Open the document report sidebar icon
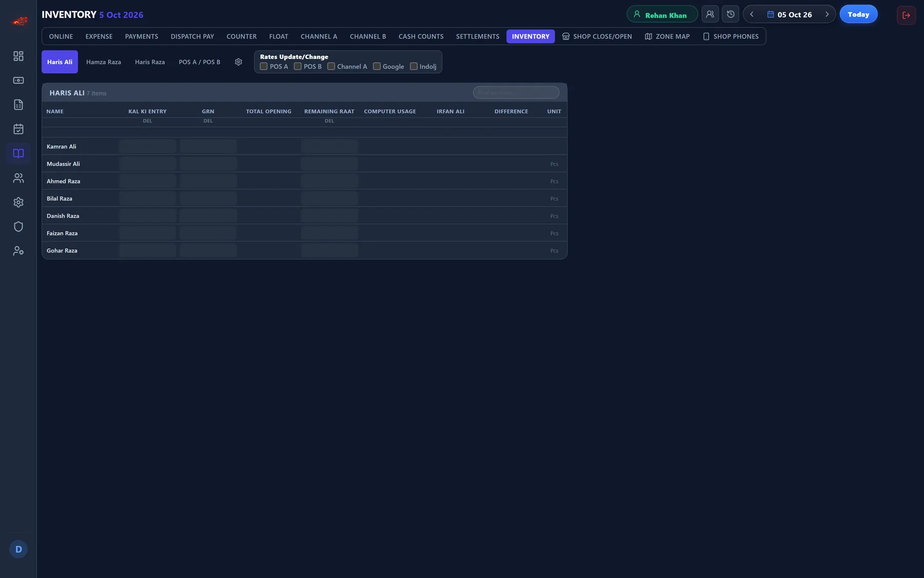Image resolution: width=924 pixels, height=578 pixels. coord(18,105)
